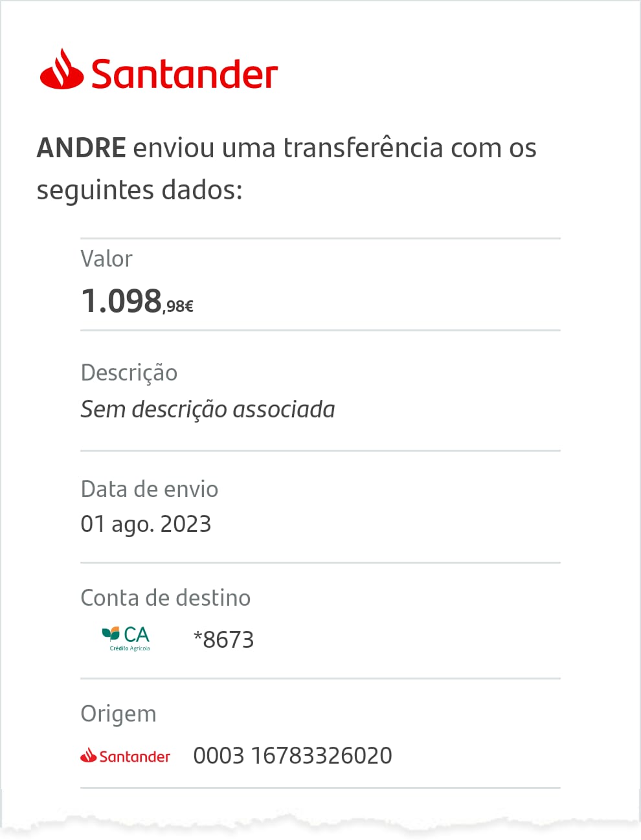Image resolution: width=641 pixels, height=840 pixels.
Task: Click the small Santander logo under Origem
Action: pyautogui.click(x=125, y=756)
